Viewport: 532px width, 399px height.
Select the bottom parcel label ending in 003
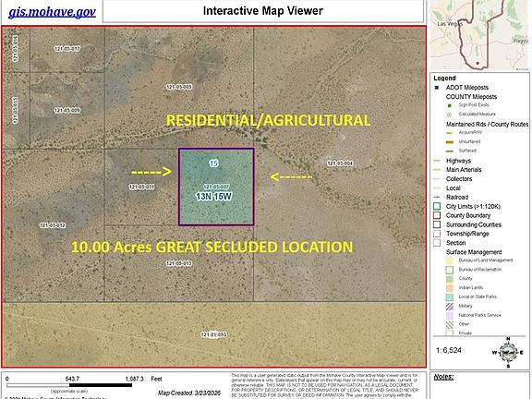213,335
